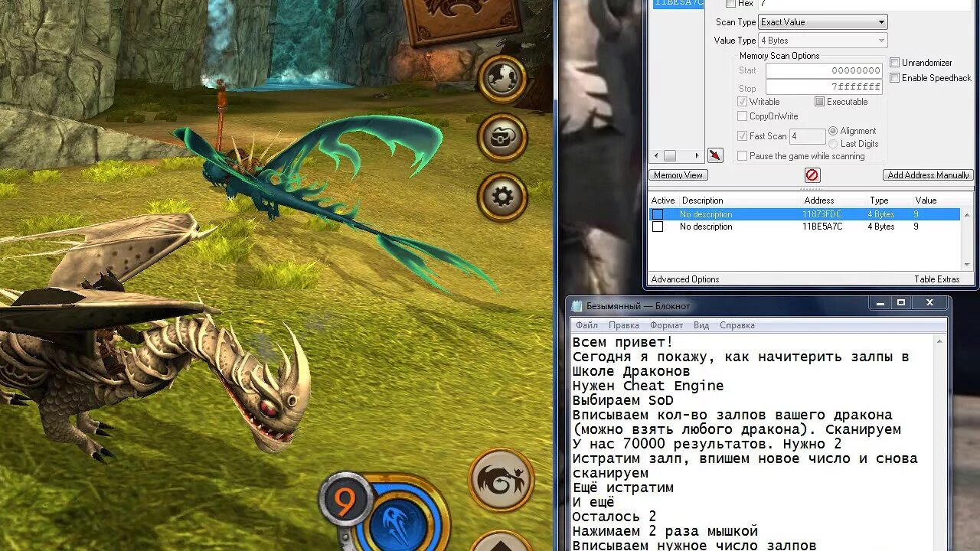Tick the Enable Speedhack checkbox

point(895,78)
